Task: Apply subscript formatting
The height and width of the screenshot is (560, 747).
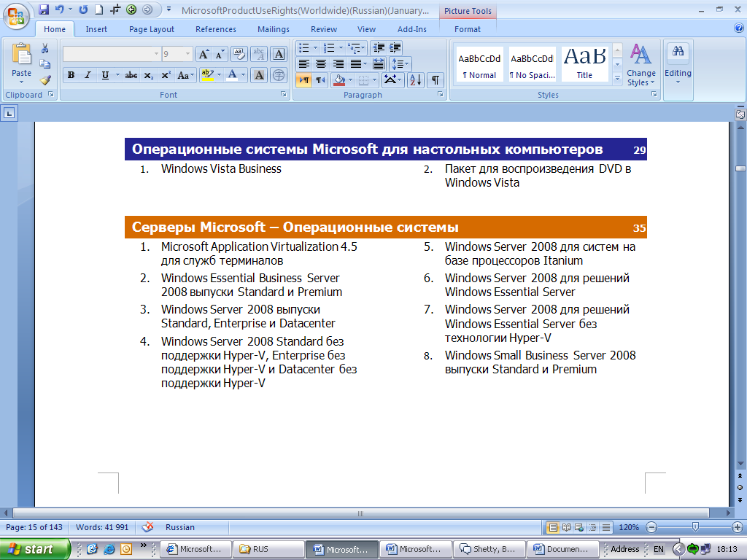Action: [x=149, y=75]
